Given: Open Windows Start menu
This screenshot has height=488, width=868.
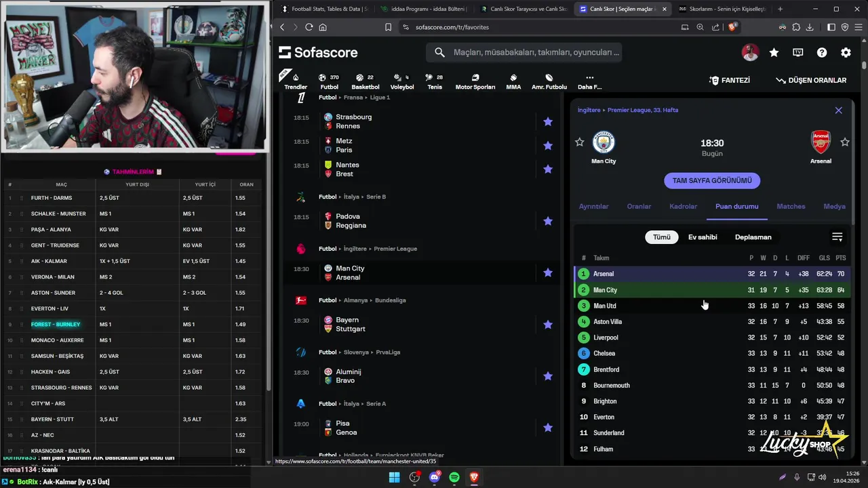Looking at the screenshot, I should 394,477.
